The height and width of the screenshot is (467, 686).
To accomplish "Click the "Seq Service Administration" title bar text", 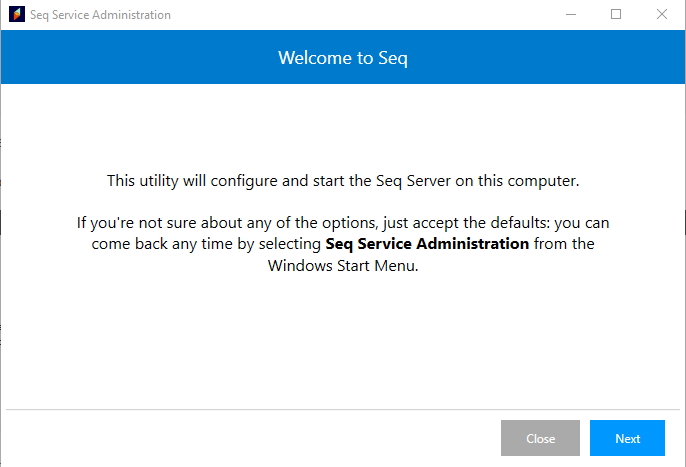I will (x=100, y=15).
